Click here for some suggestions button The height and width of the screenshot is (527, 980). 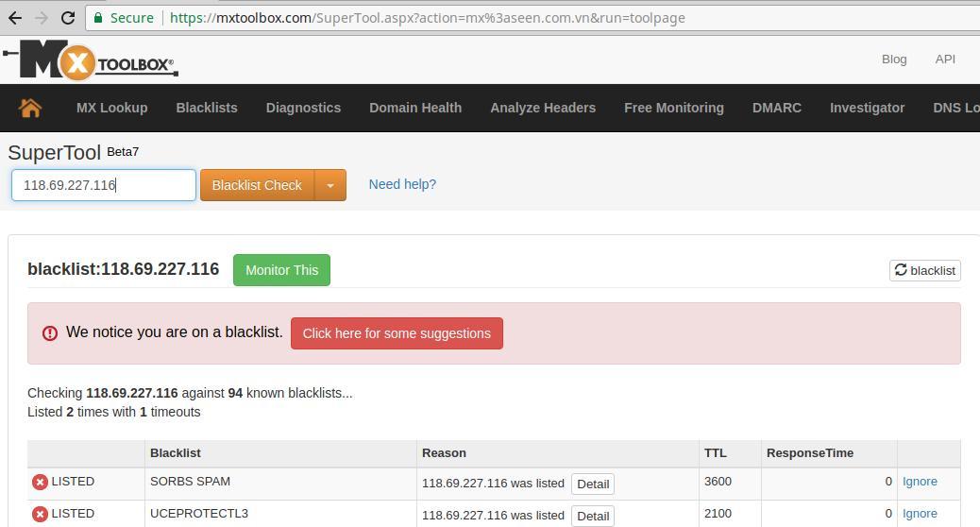397,333
